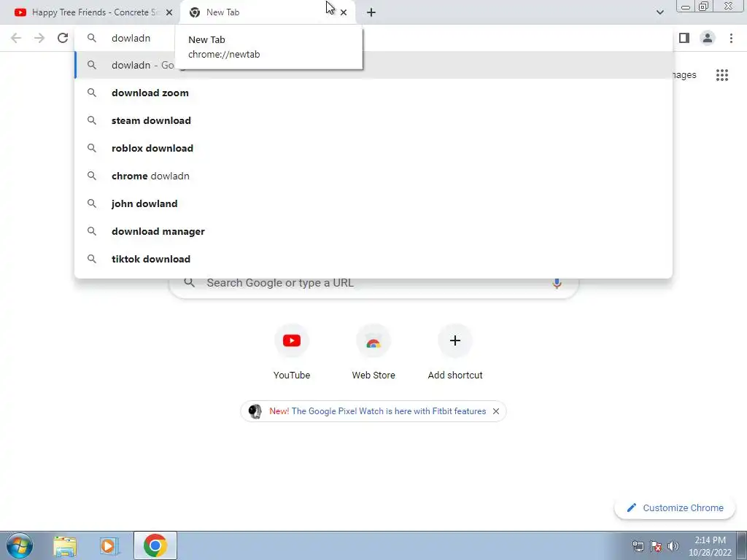Viewport: 747px width, 560px height.
Task: Go forward with the forward arrow
Action: tap(39, 38)
